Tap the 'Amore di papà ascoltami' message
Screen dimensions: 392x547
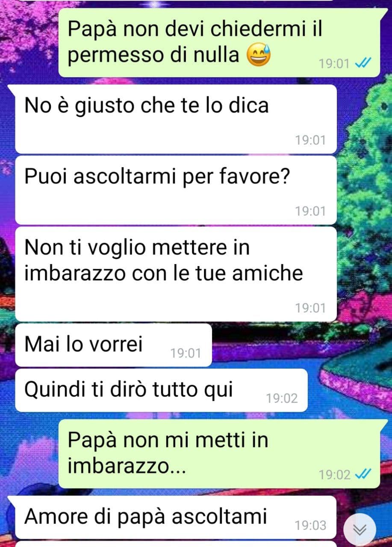click(176, 517)
